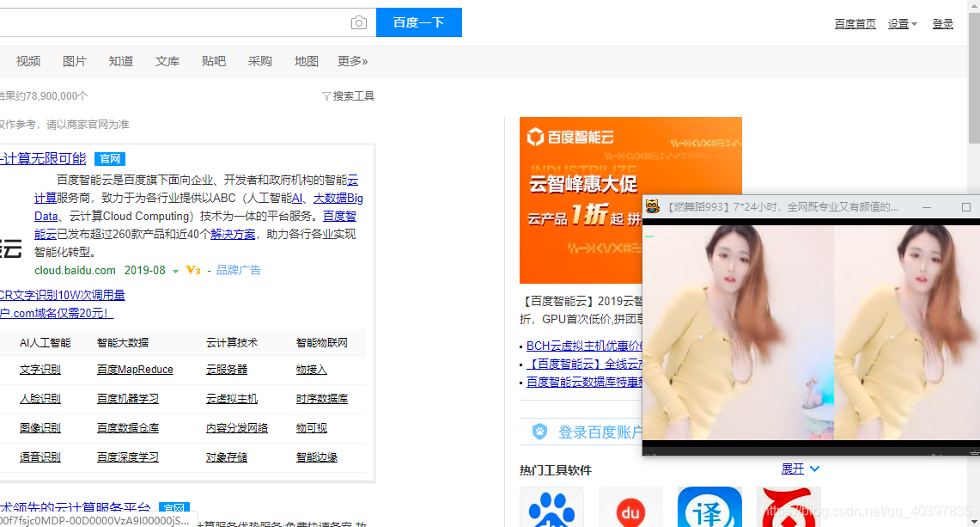Open the 语音识别 link
Image resolution: width=980 pixels, height=527 pixels.
click(x=40, y=457)
